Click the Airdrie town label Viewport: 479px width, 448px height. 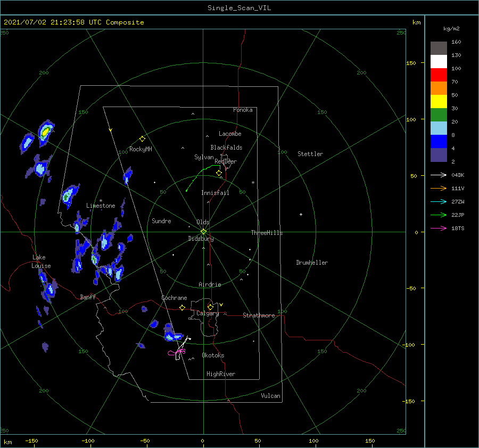click(210, 284)
